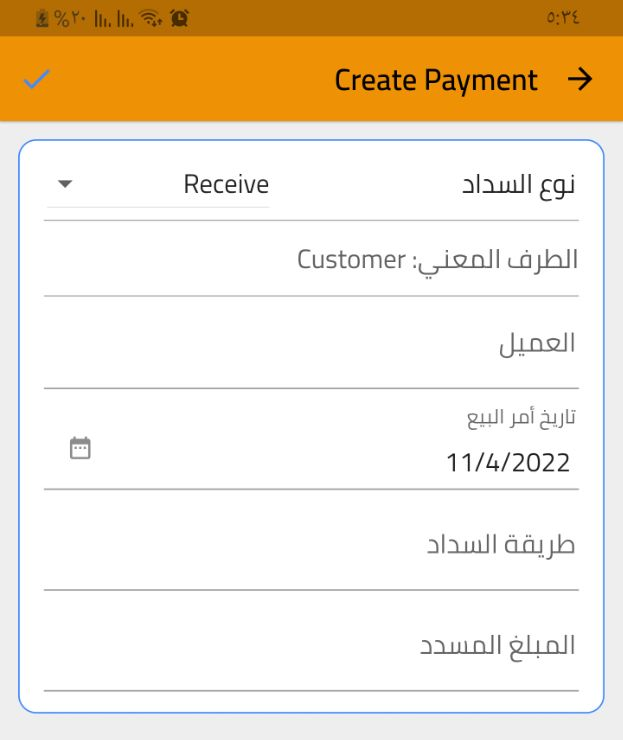Tap the الطرف المعني Customer row

[x=437, y=260]
